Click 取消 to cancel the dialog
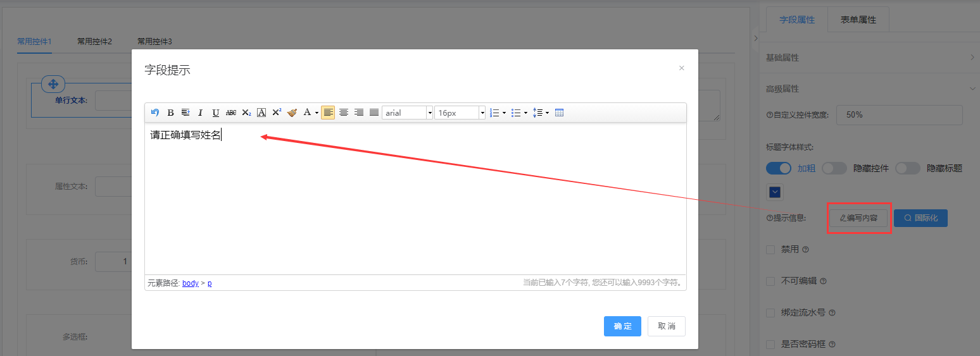980x356 pixels. pyautogui.click(x=667, y=326)
